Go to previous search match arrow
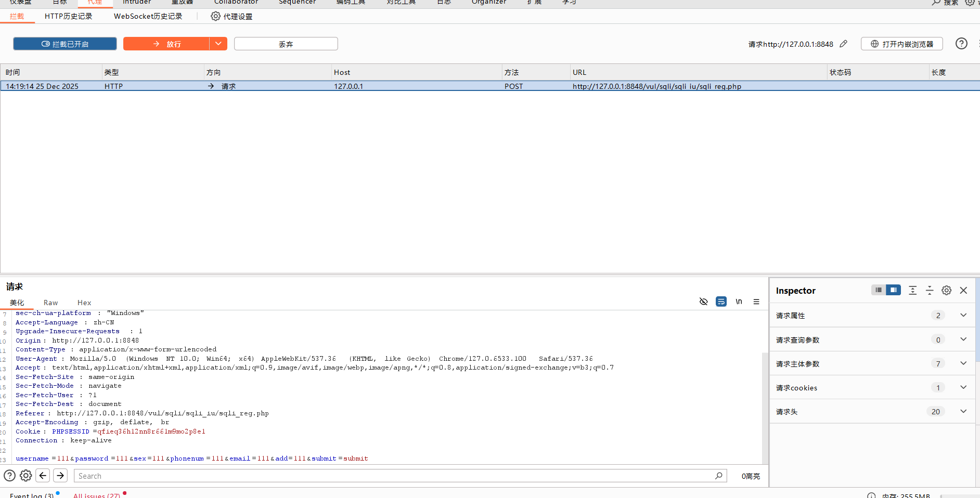Image resolution: width=980 pixels, height=498 pixels. coord(43,476)
